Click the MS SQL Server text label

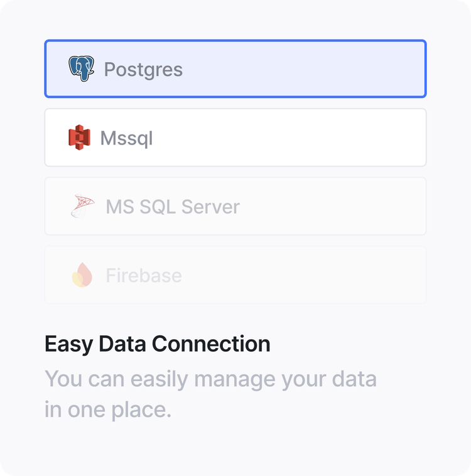[x=173, y=207]
